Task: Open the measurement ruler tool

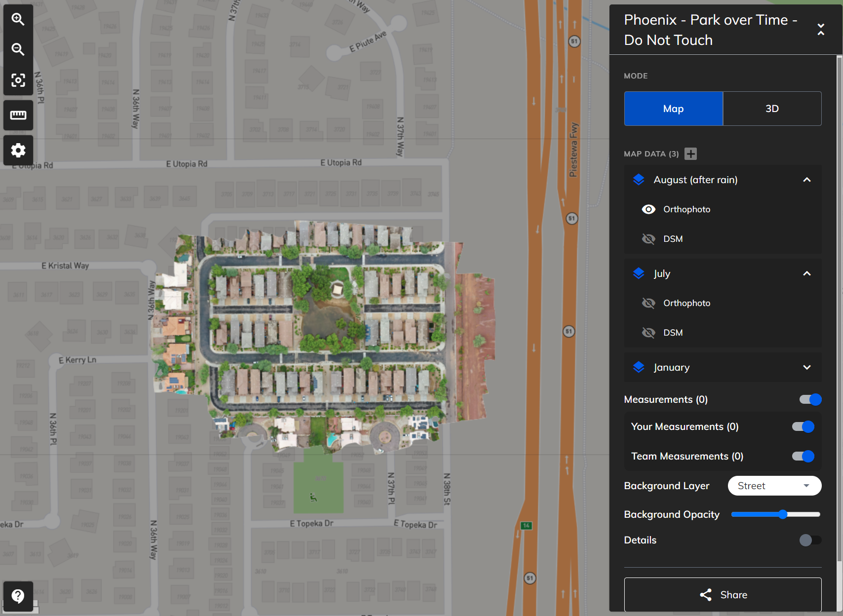Action: point(18,115)
